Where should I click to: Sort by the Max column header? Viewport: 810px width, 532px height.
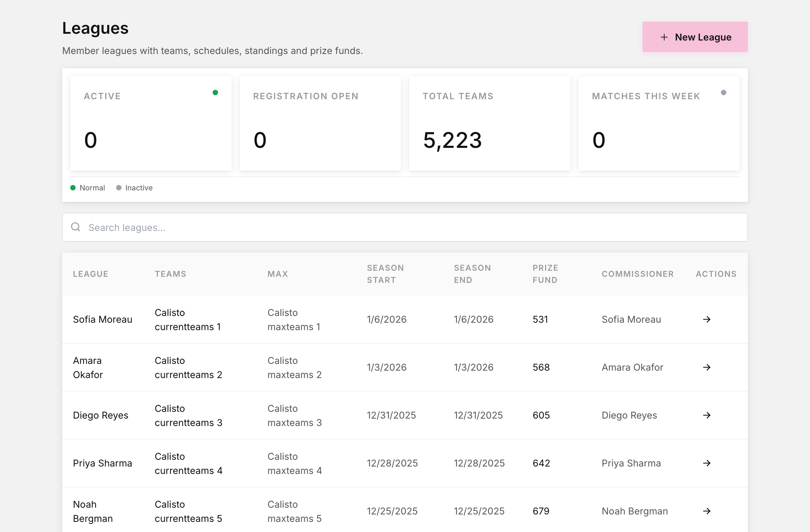point(278,274)
